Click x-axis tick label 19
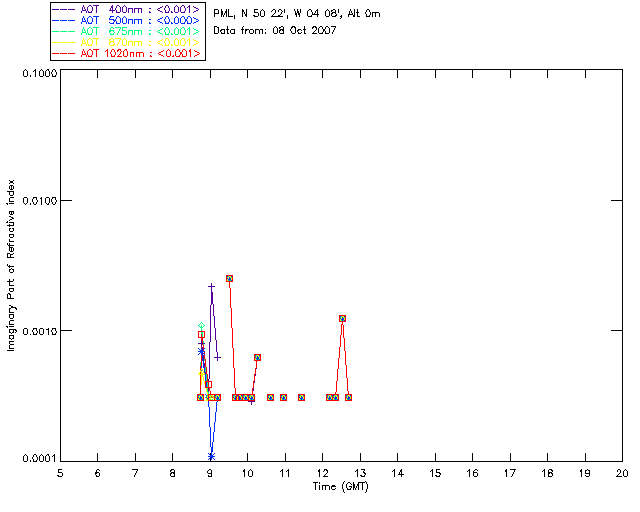Screen dimensions: 640x512 [585, 473]
